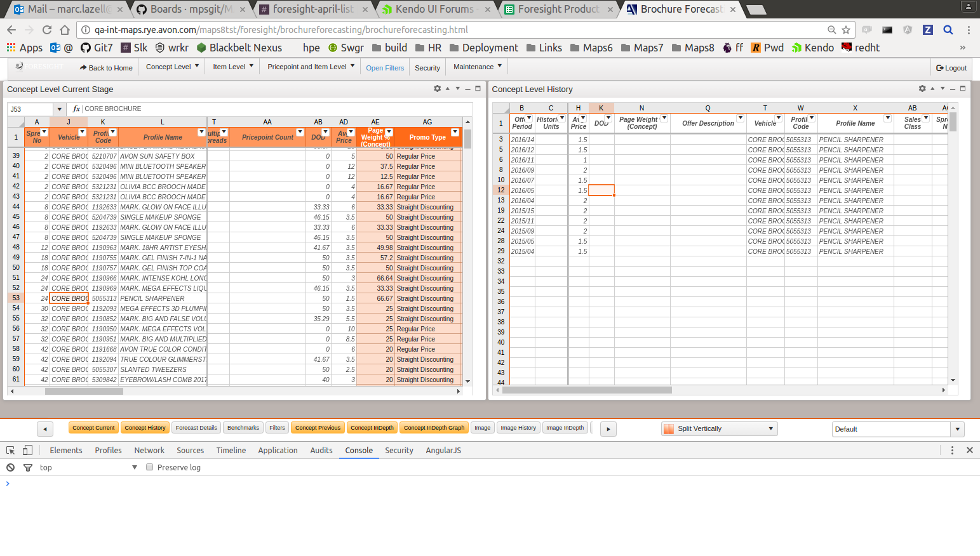
Task: Toggle the Concept Current view button
Action: click(93, 428)
